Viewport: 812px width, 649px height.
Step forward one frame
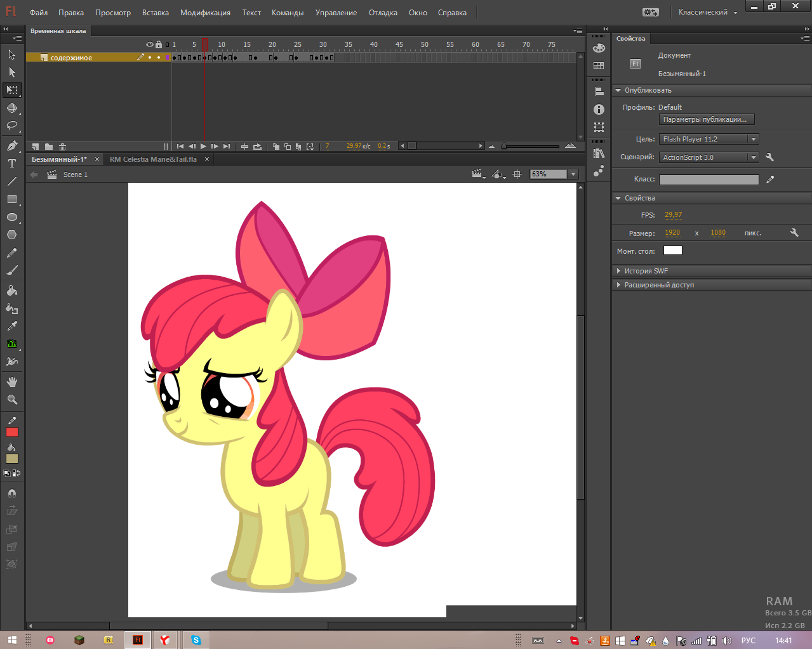point(215,147)
